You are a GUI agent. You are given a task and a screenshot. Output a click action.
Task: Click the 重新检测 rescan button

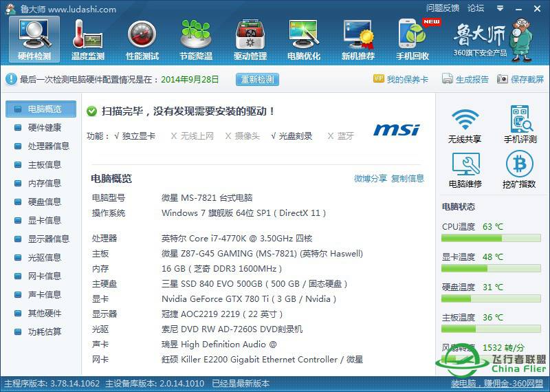(x=257, y=79)
